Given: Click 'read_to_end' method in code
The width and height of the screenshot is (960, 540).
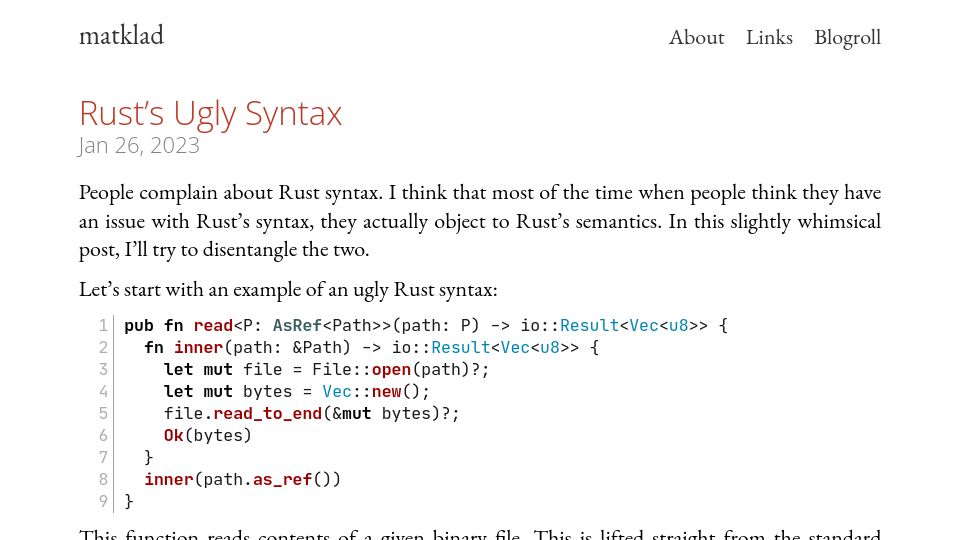Looking at the screenshot, I should pos(268,413).
